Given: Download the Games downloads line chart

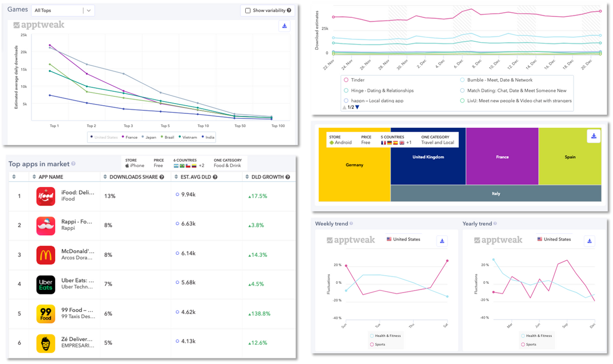Looking at the screenshot, I should pyautogui.click(x=285, y=26).
